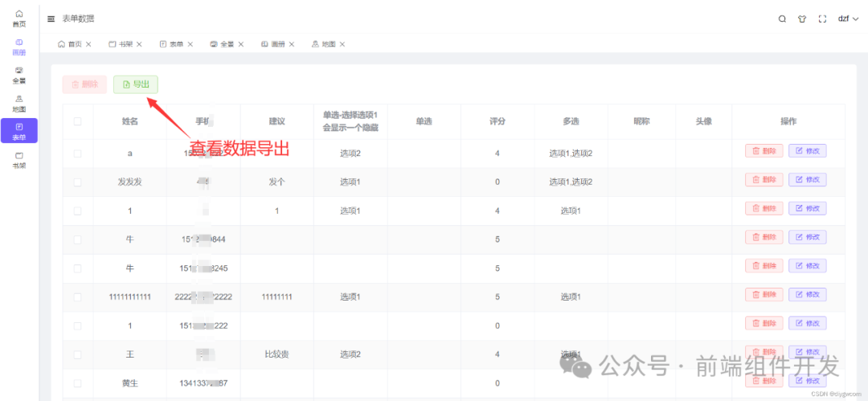The width and height of the screenshot is (868, 401).
Task: Delete the 牛 row with phone ending 245
Action: click(x=764, y=266)
